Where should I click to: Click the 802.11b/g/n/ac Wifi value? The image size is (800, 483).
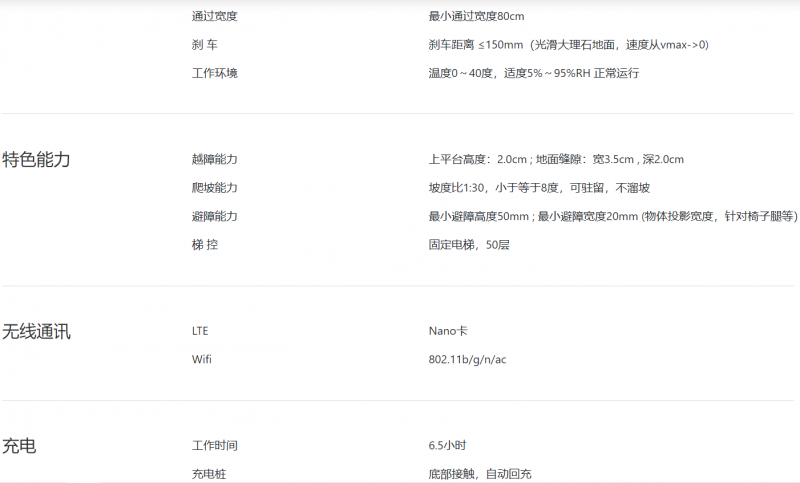tap(467, 359)
